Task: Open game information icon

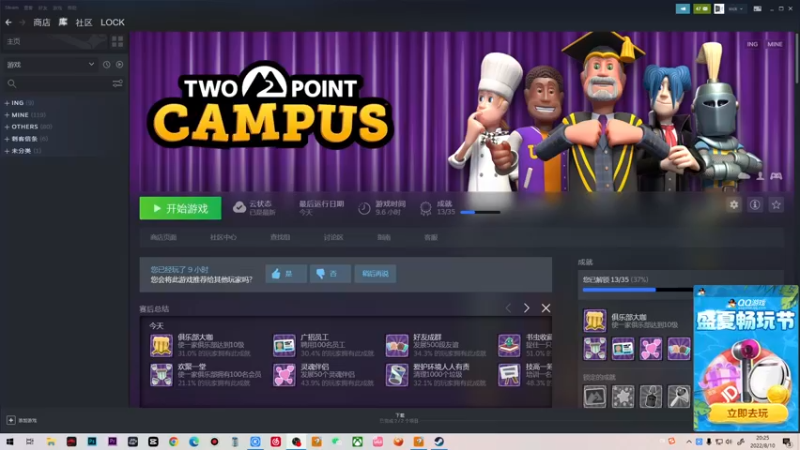Action: tap(755, 205)
